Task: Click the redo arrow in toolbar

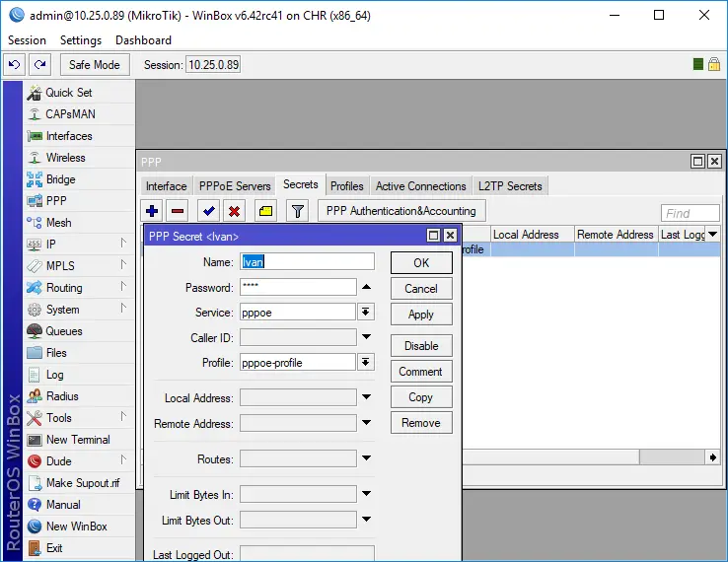Action: (x=39, y=64)
